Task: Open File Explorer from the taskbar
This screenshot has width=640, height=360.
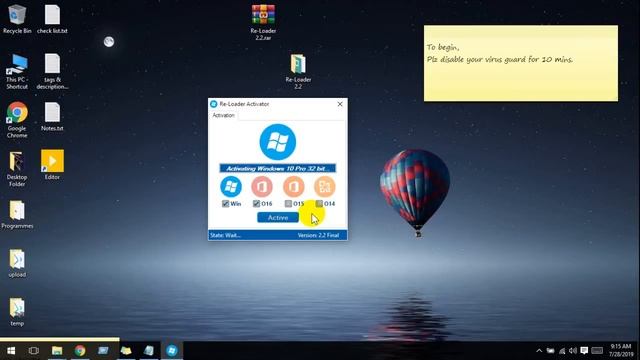Action: [57, 351]
